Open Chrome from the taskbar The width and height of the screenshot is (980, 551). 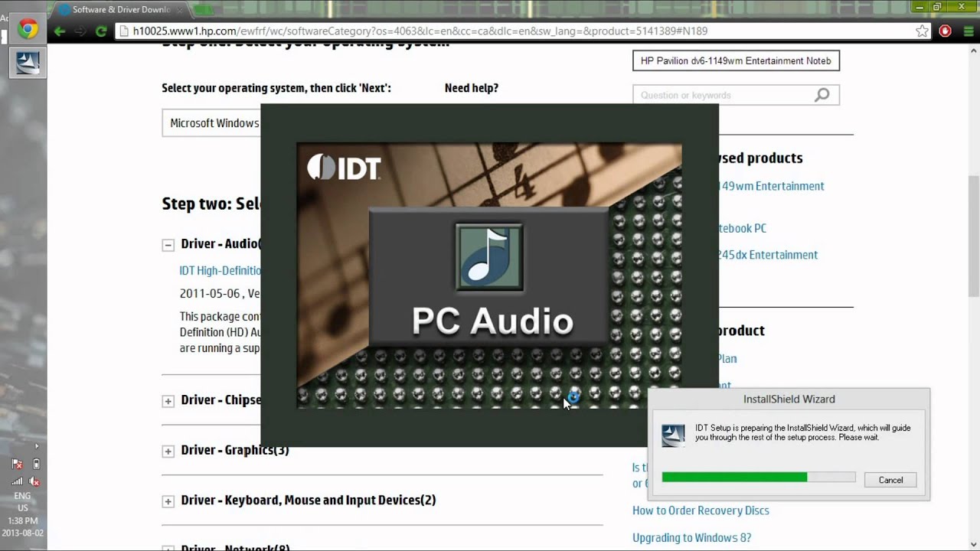(x=28, y=30)
